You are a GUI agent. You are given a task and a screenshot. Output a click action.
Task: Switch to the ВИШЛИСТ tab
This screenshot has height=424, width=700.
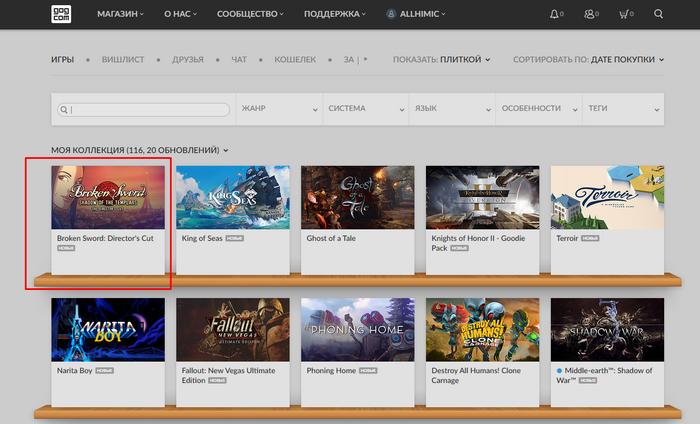tap(123, 59)
